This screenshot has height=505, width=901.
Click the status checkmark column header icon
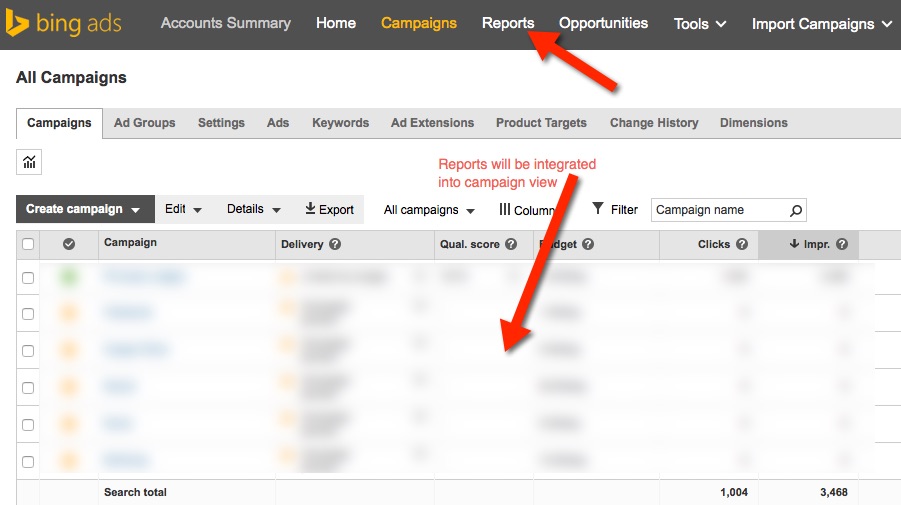click(x=69, y=244)
